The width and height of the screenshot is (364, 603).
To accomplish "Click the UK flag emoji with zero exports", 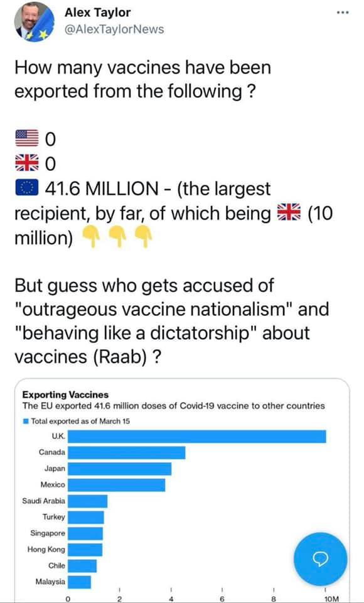I will pyautogui.click(x=27, y=163).
